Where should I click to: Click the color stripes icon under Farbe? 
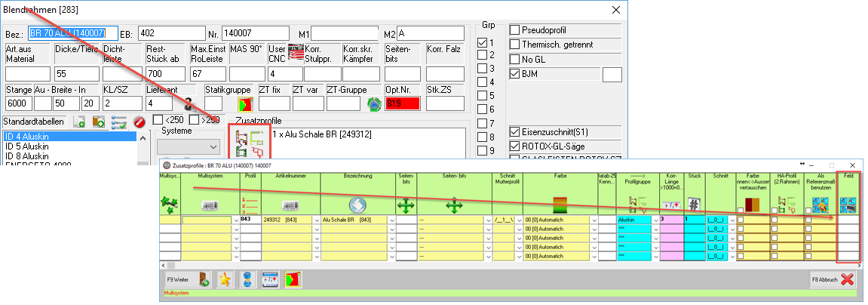pos(560,205)
